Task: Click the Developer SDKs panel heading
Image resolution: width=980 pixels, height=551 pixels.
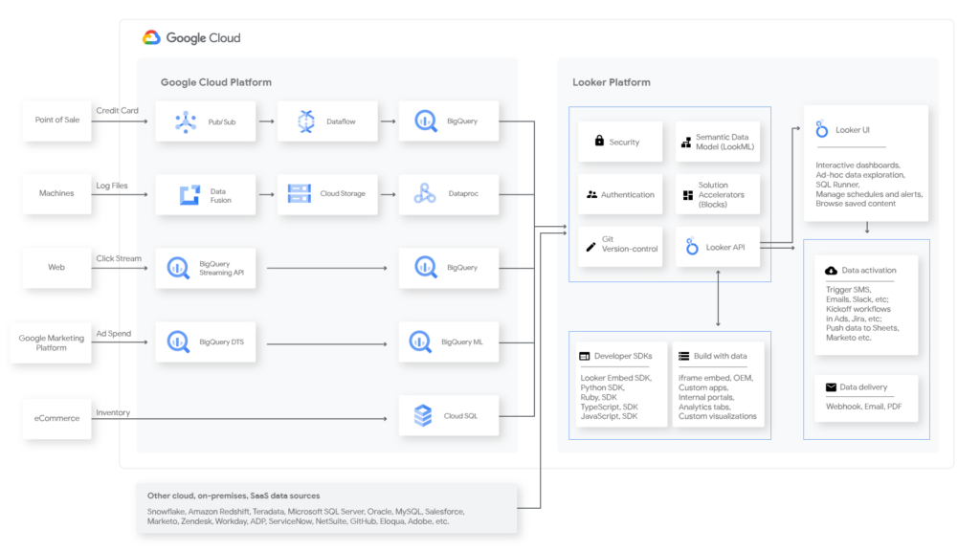Action: tap(622, 356)
